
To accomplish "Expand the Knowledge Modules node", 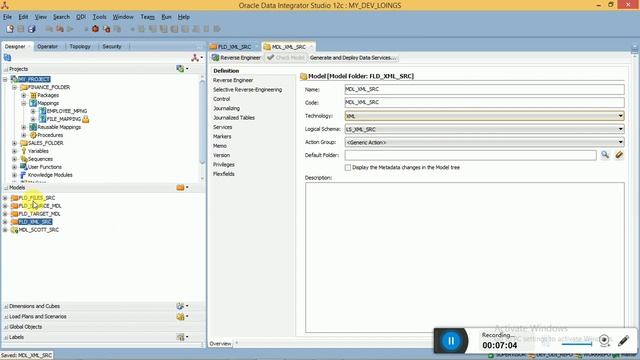I will 15,175.
